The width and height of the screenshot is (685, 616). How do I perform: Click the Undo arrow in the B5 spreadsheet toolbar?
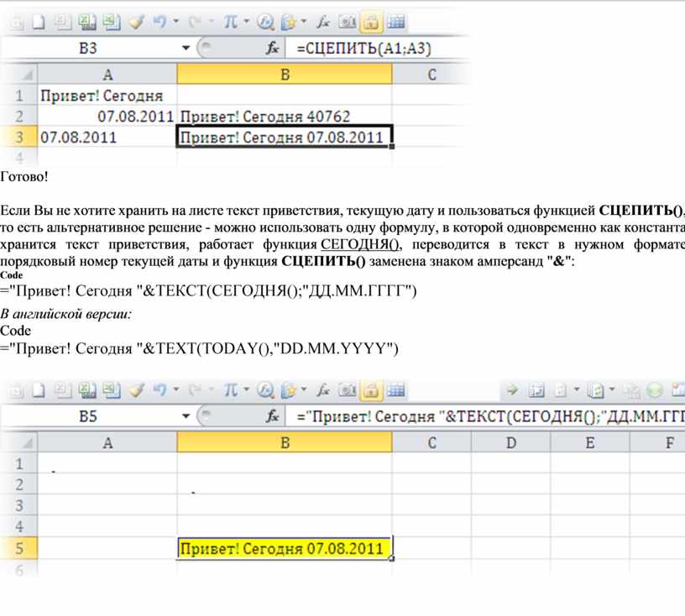pyautogui.click(x=159, y=389)
